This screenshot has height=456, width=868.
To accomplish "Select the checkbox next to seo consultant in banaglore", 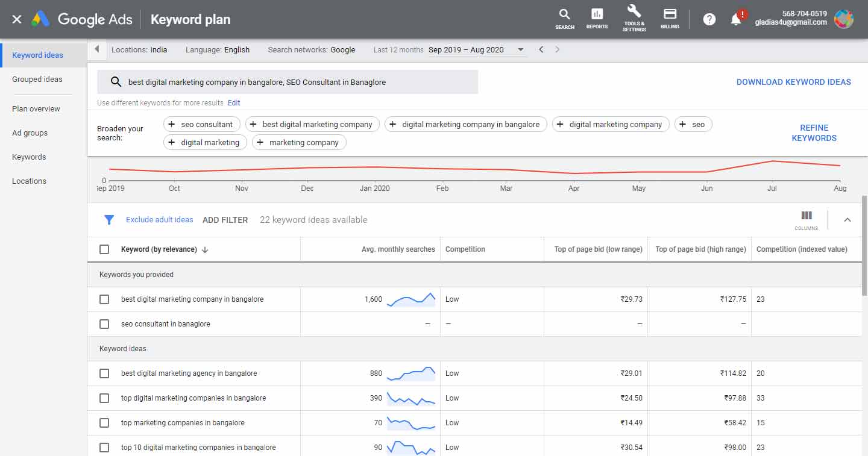I will (104, 323).
